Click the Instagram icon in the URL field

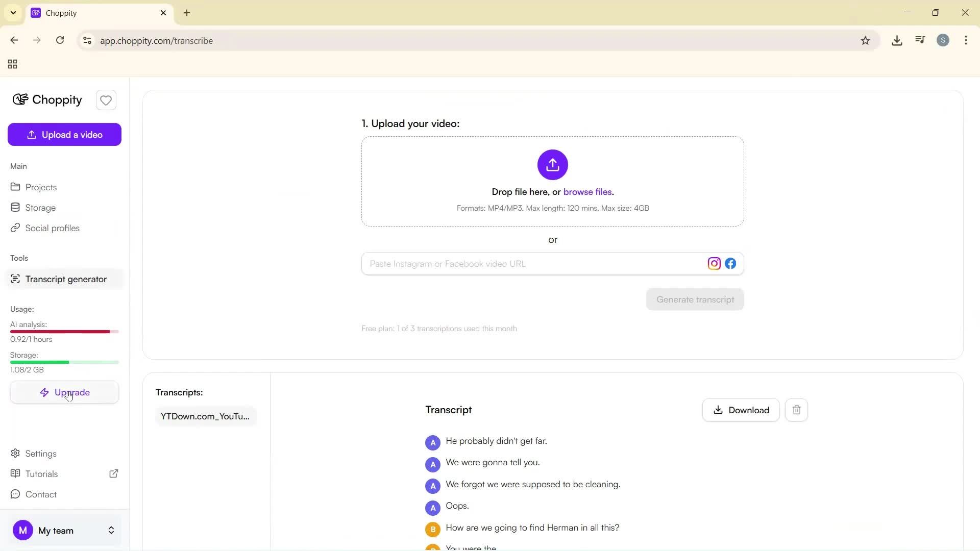(714, 263)
